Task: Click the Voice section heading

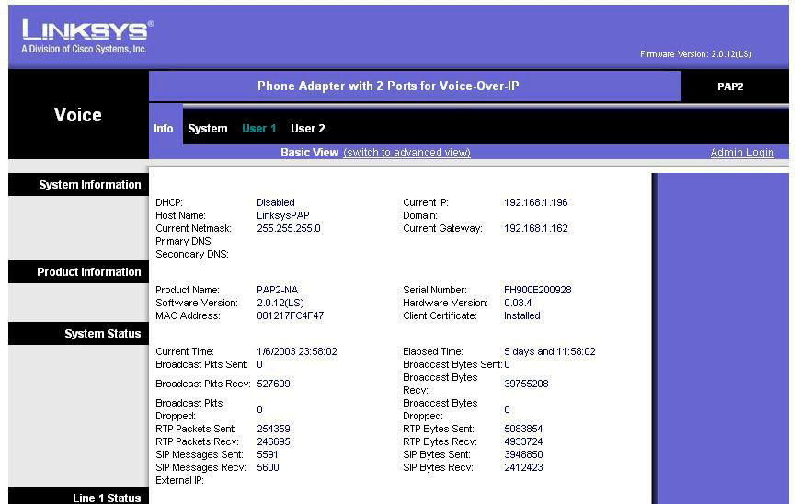Action: [x=77, y=115]
